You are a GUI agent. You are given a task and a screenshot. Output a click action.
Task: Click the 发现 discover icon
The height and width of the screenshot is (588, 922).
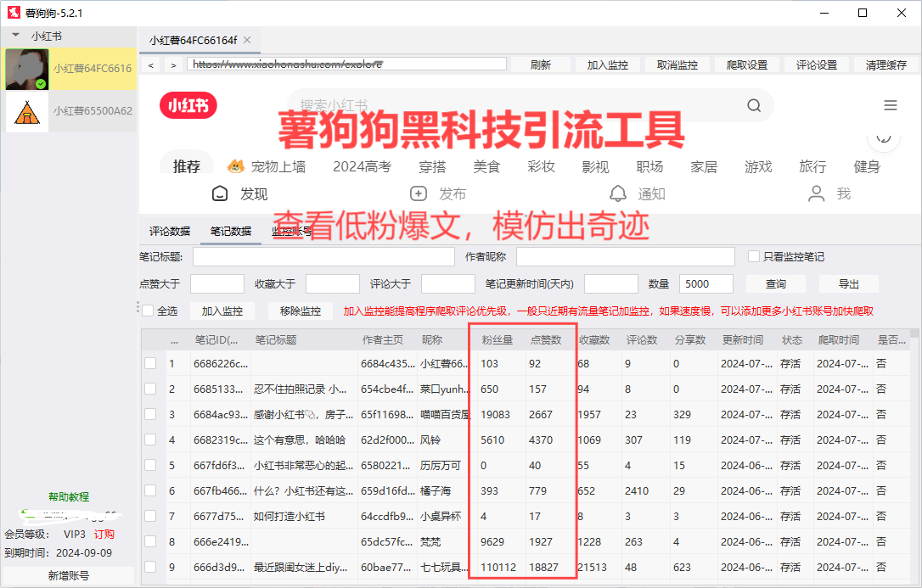tap(221, 193)
